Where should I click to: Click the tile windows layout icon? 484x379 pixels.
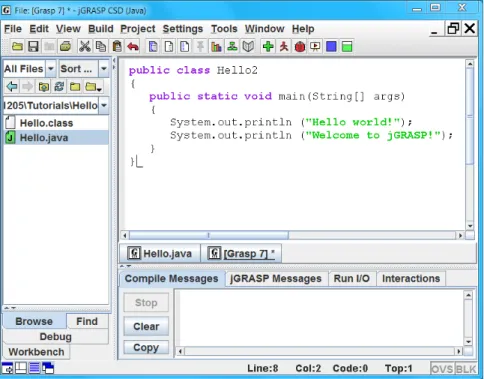(x=21, y=368)
